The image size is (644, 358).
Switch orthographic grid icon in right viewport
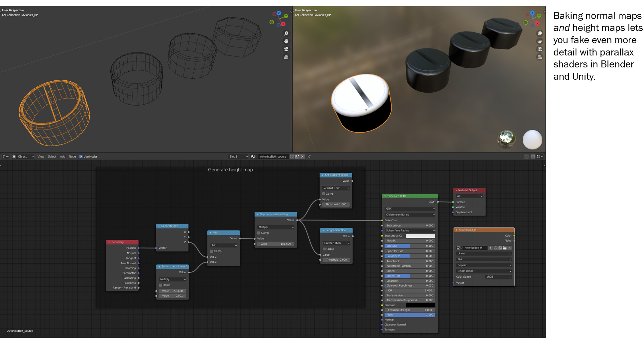click(540, 57)
